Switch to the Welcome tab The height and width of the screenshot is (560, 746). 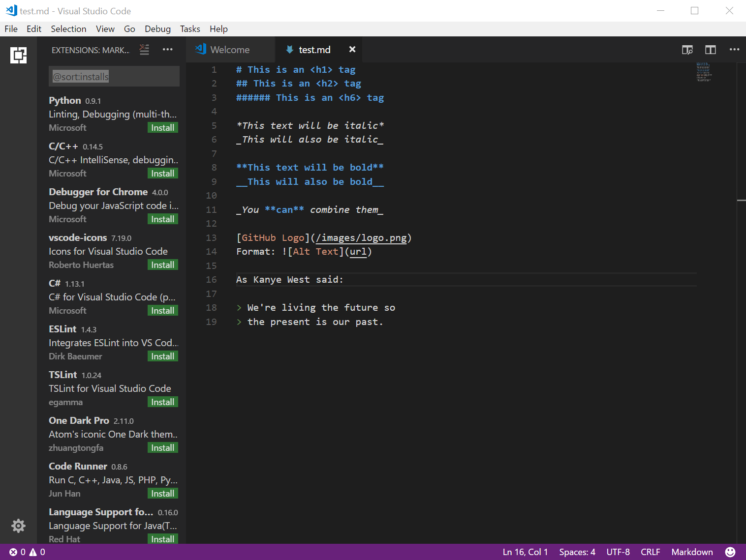(x=230, y=50)
